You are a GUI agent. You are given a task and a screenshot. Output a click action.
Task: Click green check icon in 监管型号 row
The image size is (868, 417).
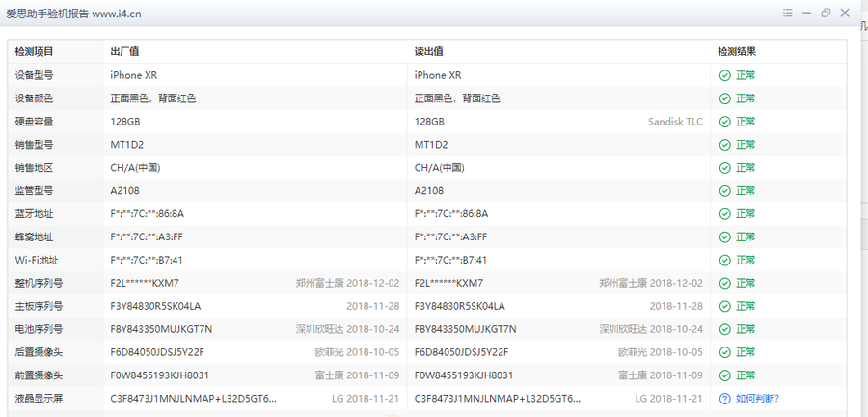tap(724, 190)
